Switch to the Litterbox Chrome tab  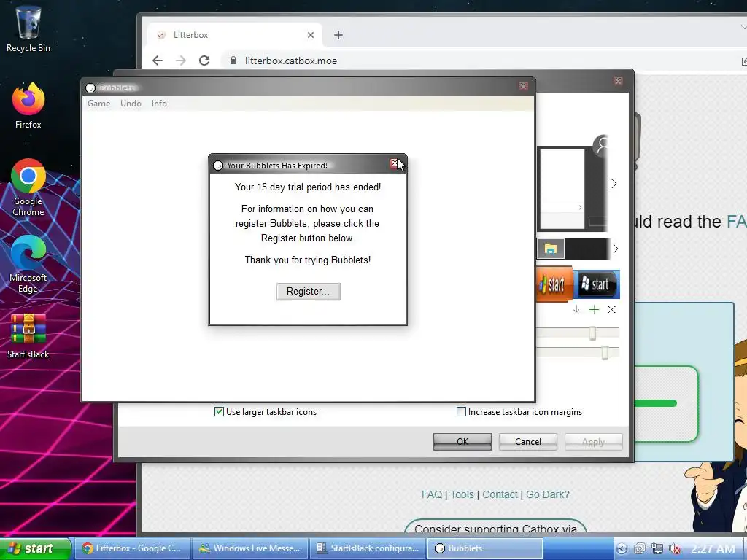(x=235, y=35)
